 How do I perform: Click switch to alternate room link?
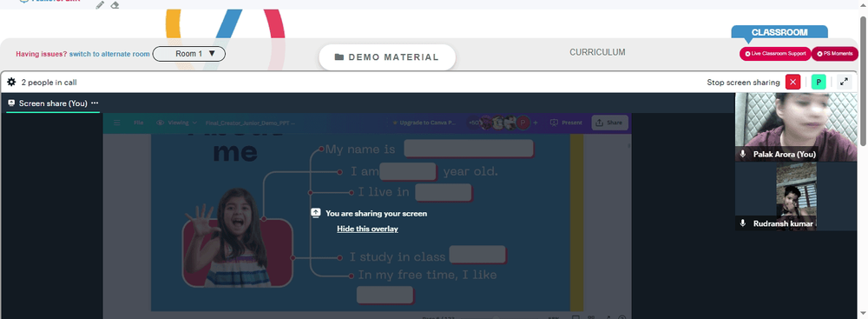tap(109, 54)
